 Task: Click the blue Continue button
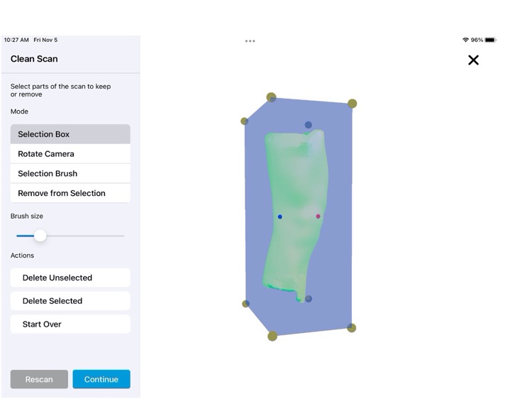(x=101, y=379)
